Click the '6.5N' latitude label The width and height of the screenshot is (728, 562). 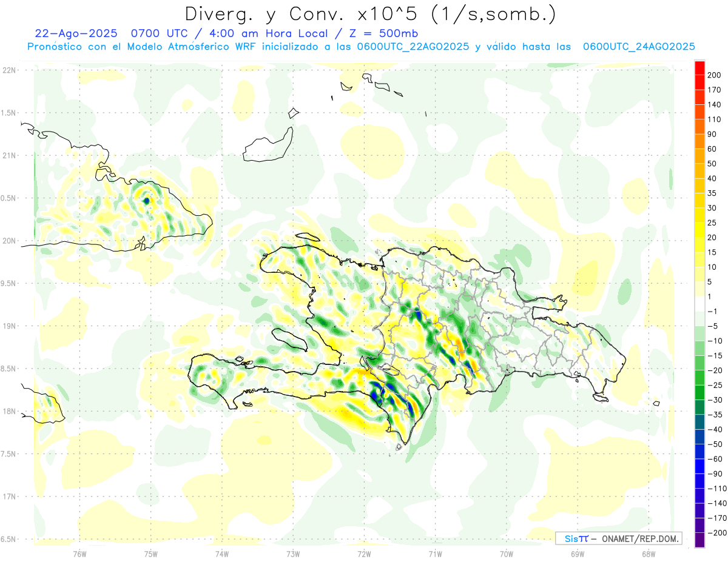pos(8,539)
